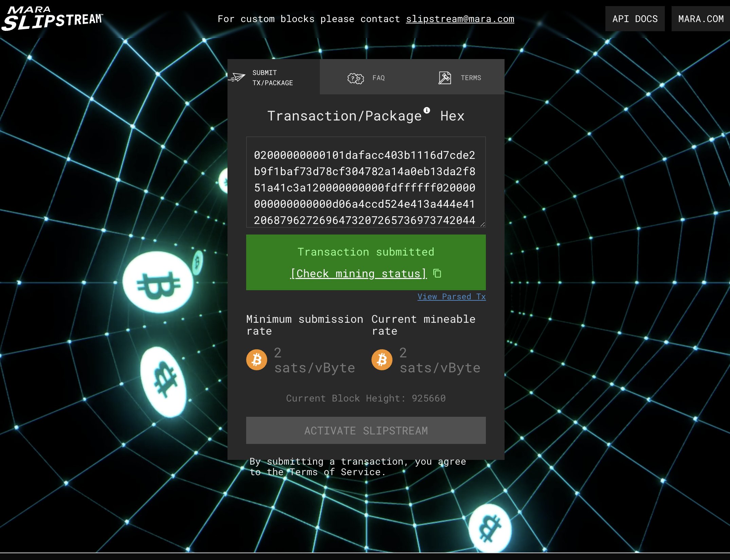Click the Current Block Height text
730x560 pixels.
365,398
